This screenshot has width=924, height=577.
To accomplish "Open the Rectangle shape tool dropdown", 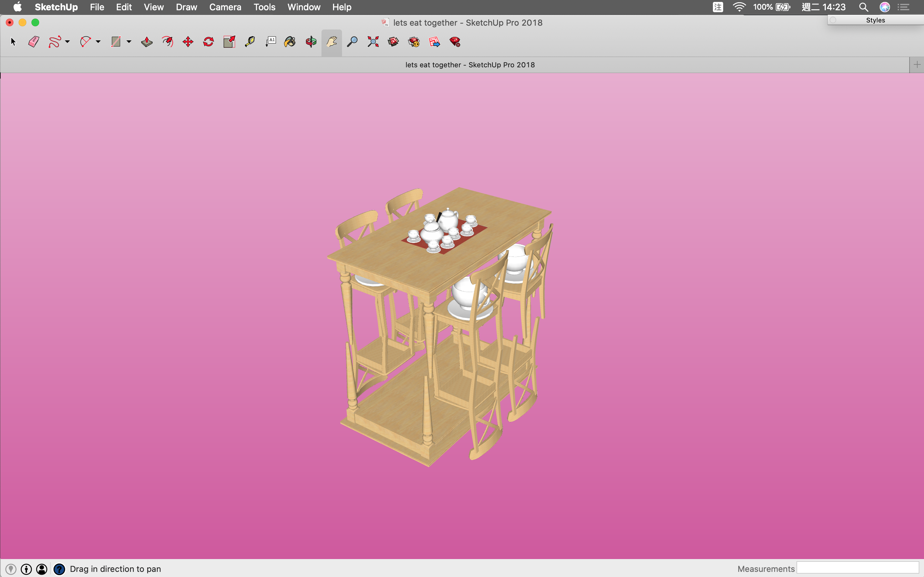I will 129,42.
